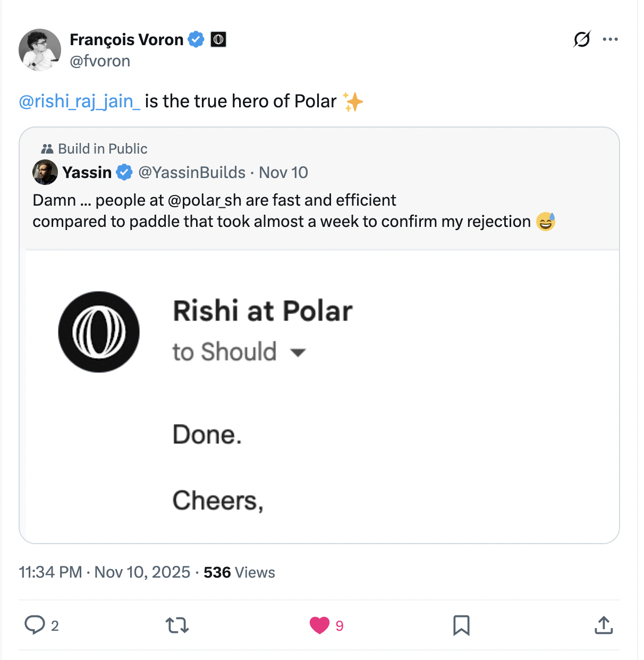644x660 pixels.
Task: Open the share icon
Action: [603, 625]
